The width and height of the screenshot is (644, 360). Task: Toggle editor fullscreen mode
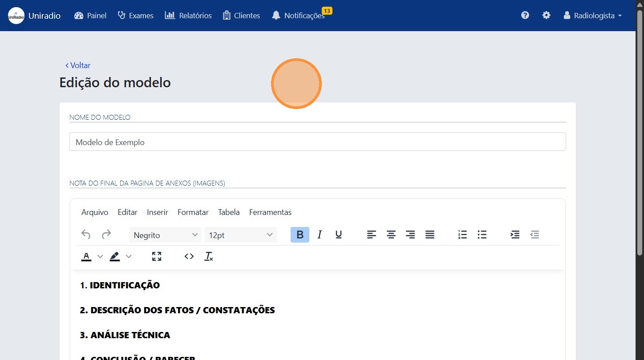tap(156, 256)
